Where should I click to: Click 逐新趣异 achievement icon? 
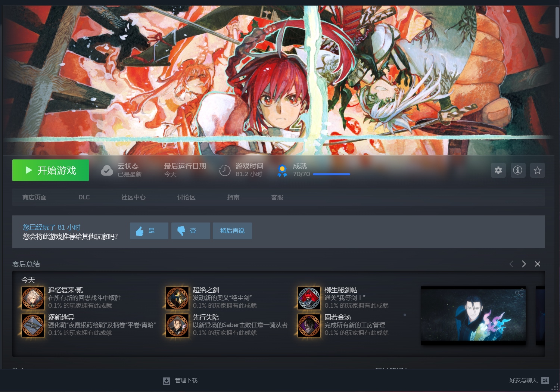coord(33,325)
